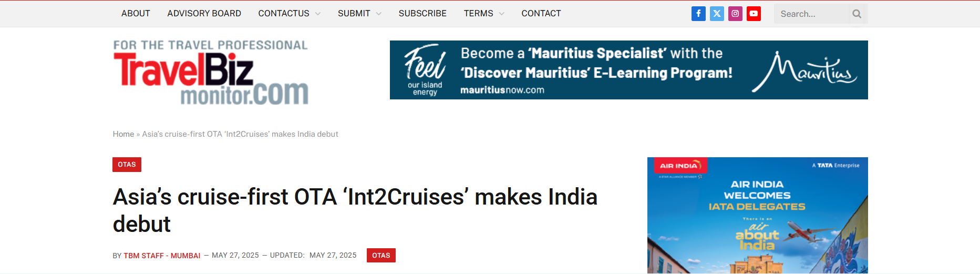Click the TravelBiz Monitor logo

(x=211, y=72)
